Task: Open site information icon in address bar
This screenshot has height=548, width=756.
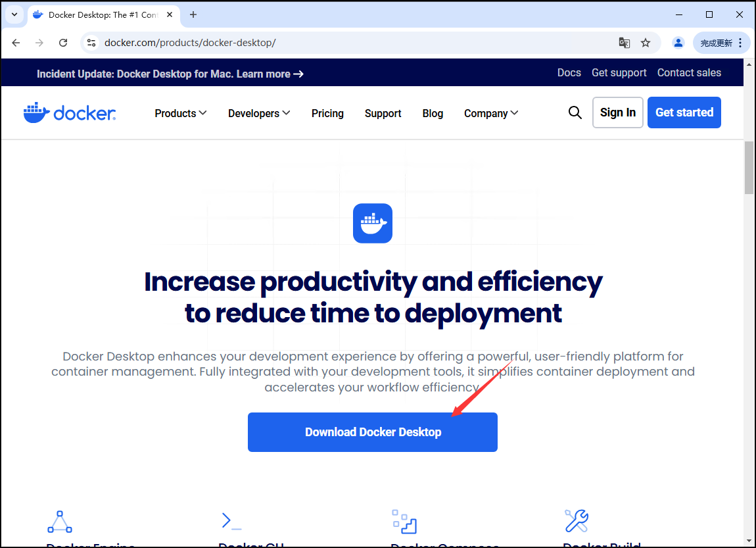Action: pos(91,43)
